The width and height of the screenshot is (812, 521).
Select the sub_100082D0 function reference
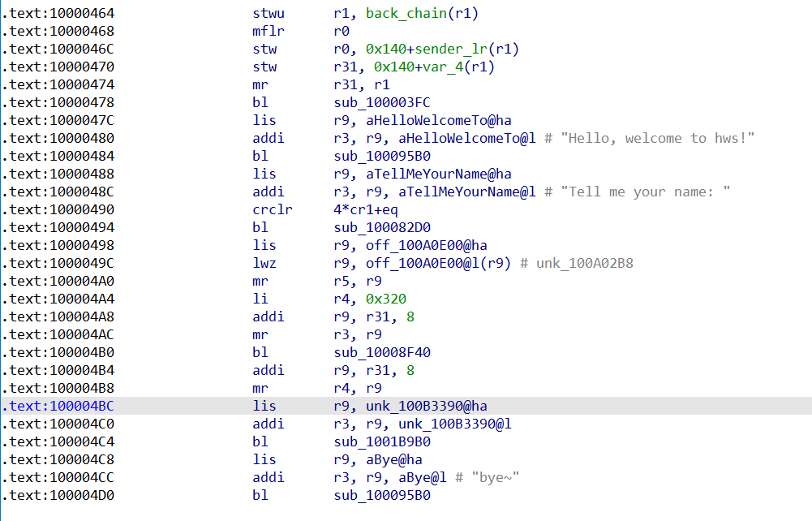(382, 227)
